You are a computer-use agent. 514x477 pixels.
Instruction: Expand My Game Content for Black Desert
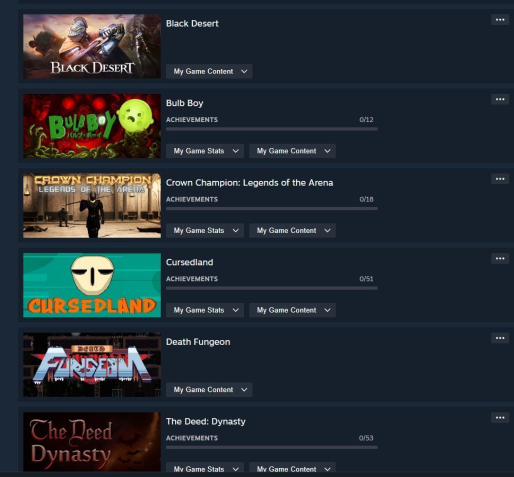[x=209, y=71]
